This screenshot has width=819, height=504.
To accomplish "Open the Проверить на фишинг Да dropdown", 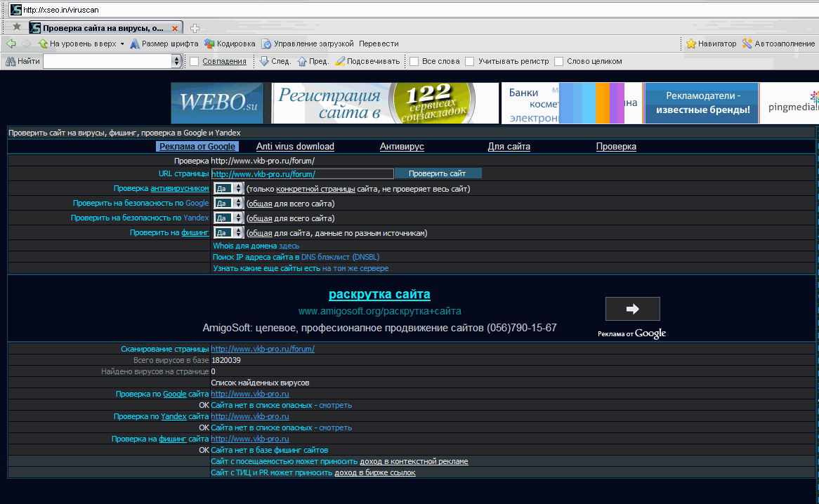I will click(x=229, y=232).
